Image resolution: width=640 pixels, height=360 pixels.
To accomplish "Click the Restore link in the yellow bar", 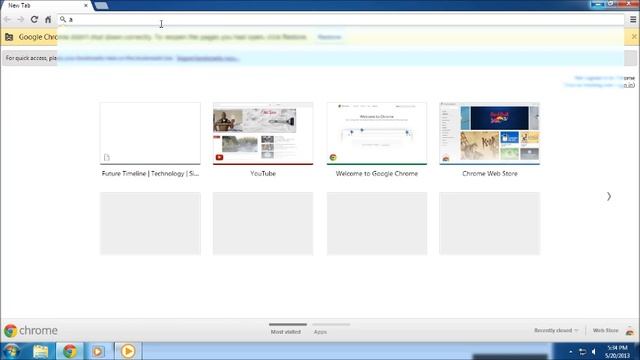I will (x=329, y=37).
